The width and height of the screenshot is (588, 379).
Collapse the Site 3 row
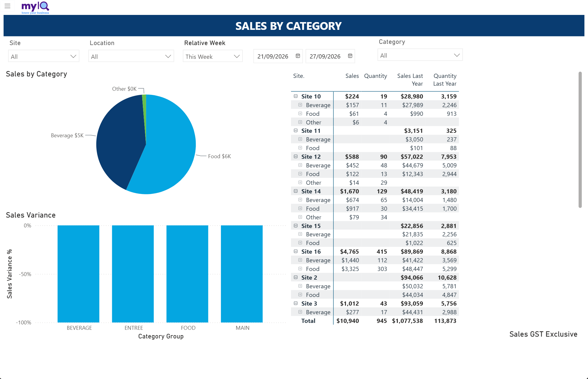tap(296, 303)
